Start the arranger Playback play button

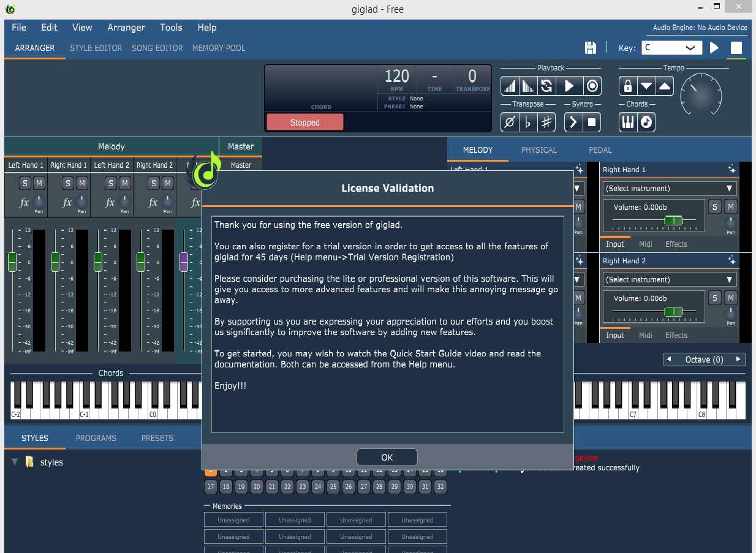tap(569, 86)
